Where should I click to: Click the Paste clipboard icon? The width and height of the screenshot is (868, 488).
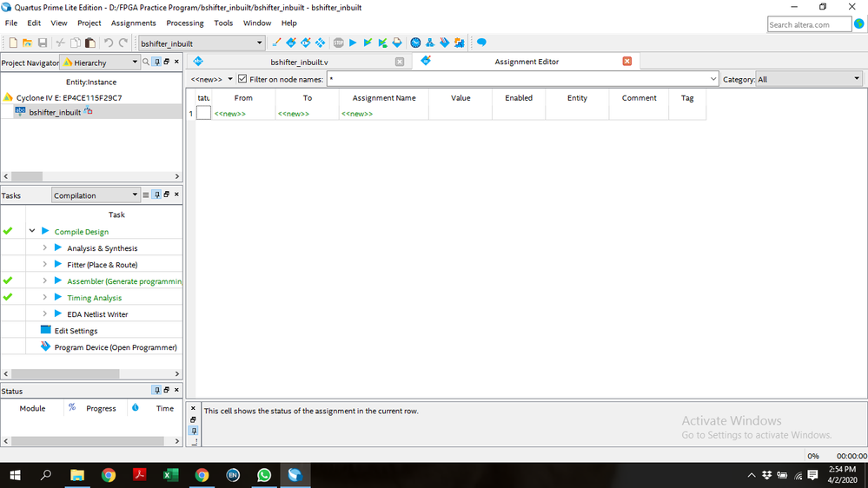pos(90,43)
